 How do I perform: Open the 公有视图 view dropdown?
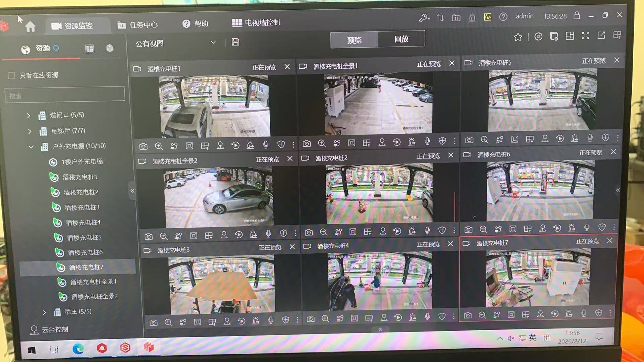pyautogui.click(x=213, y=42)
